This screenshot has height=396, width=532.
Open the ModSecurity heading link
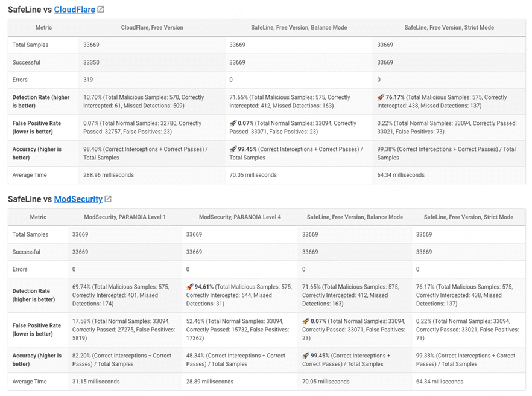click(78, 199)
